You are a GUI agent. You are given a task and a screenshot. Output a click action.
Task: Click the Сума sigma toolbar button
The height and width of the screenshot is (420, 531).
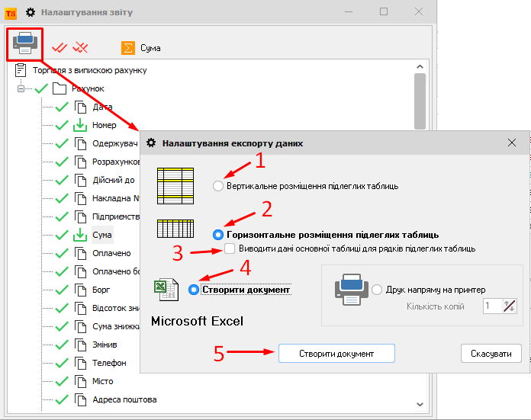[x=141, y=48]
